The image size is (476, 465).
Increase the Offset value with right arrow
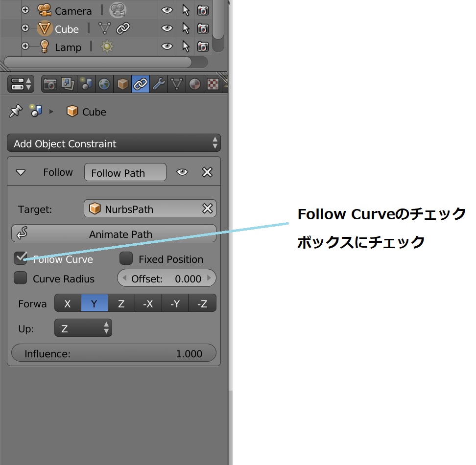point(209,278)
